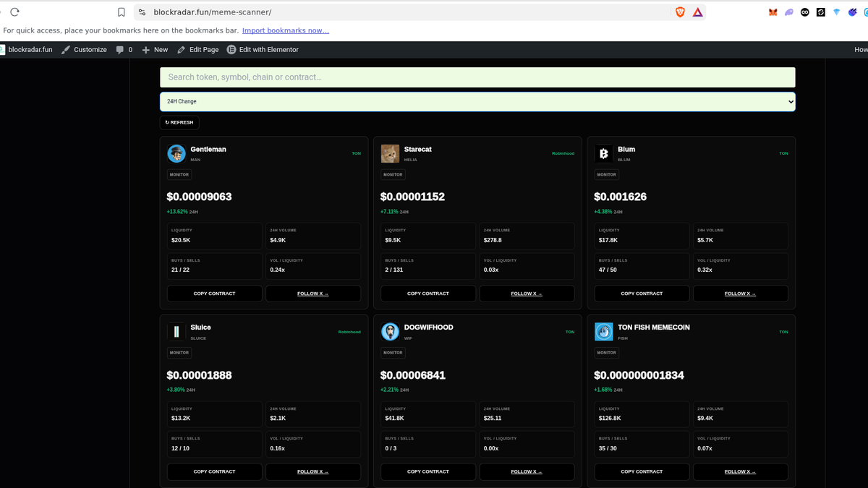Follow X link on Sluice card
Image resolution: width=868 pixels, height=488 pixels.
tap(313, 471)
